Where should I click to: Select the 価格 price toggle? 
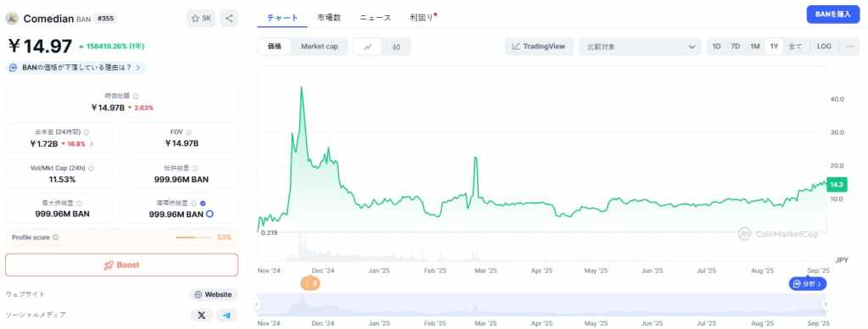click(x=275, y=47)
